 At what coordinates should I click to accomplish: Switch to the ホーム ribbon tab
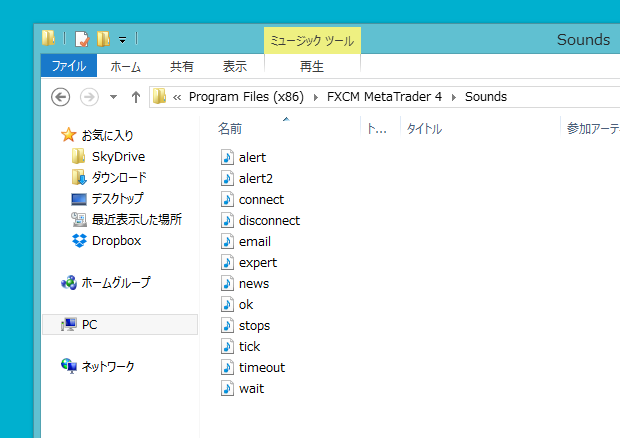pyautogui.click(x=125, y=66)
